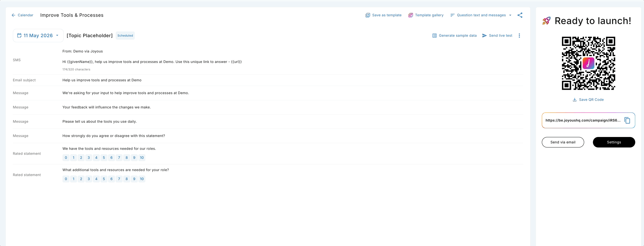The height and width of the screenshot is (246, 644).
Task: Click message 'Your feedback will influence the changes'
Action: click(107, 107)
